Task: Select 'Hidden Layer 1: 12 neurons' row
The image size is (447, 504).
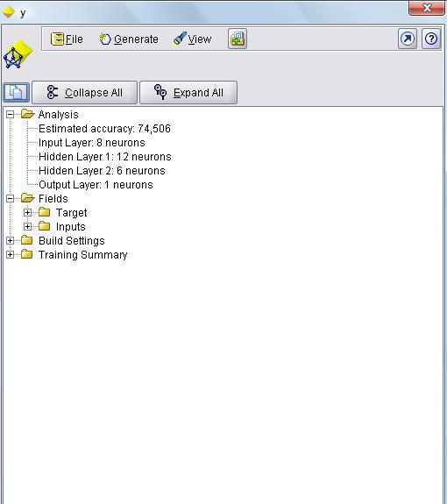Action: pyautogui.click(x=105, y=157)
